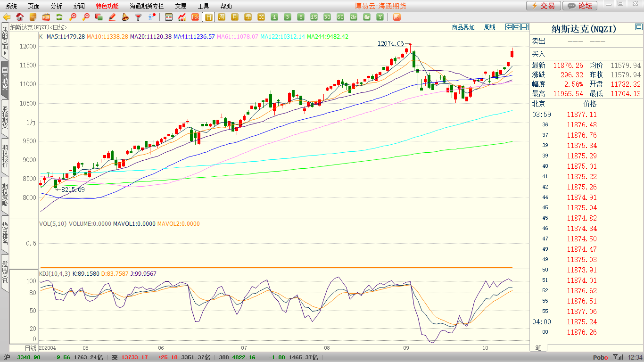Click the orange window layout toolbar icon

pyautogui.click(x=396, y=17)
